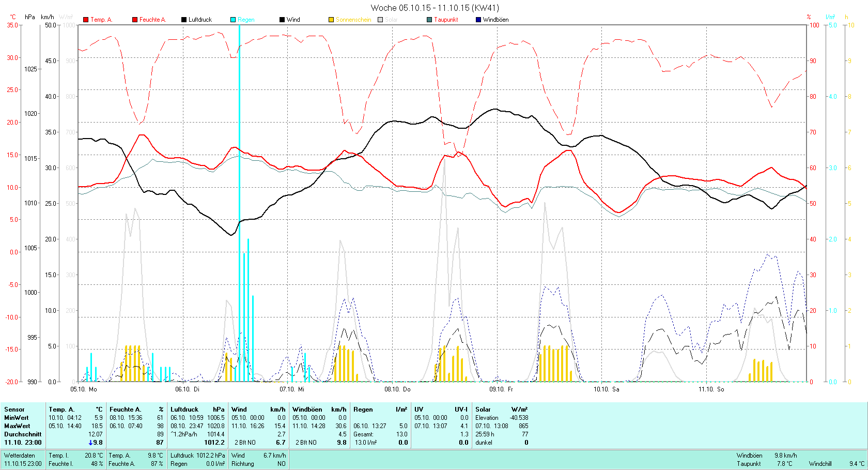Click the indoor temperature value '20.8 °C'

coord(94,455)
